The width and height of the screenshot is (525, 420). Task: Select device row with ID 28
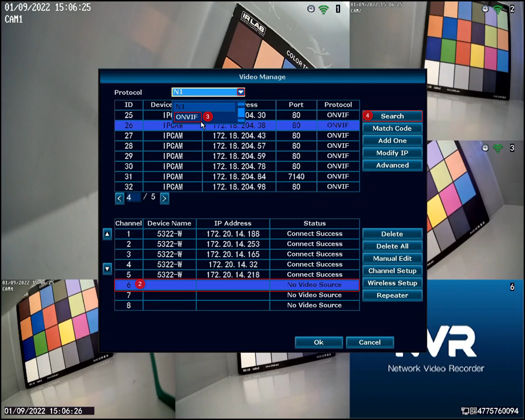tap(237, 146)
